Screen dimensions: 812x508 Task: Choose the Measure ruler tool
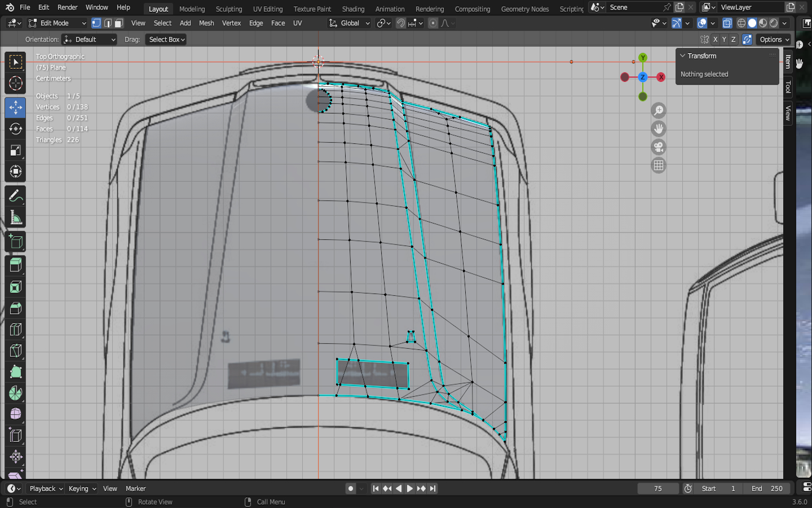(16, 218)
